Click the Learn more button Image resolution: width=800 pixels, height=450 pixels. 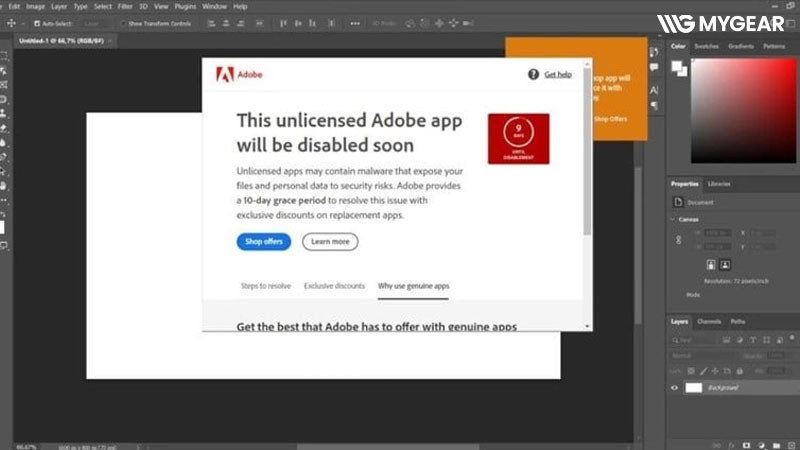coord(330,241)
